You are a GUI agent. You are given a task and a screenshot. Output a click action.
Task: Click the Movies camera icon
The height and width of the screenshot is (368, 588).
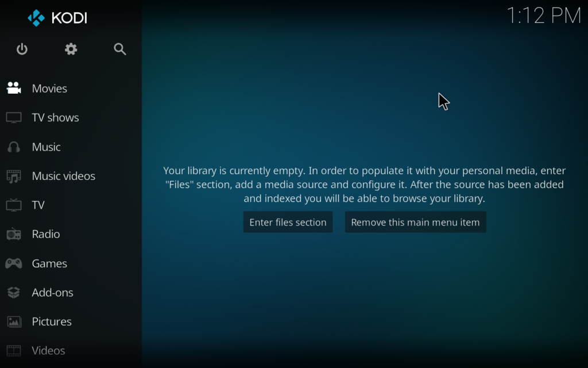tap(14, 88)
